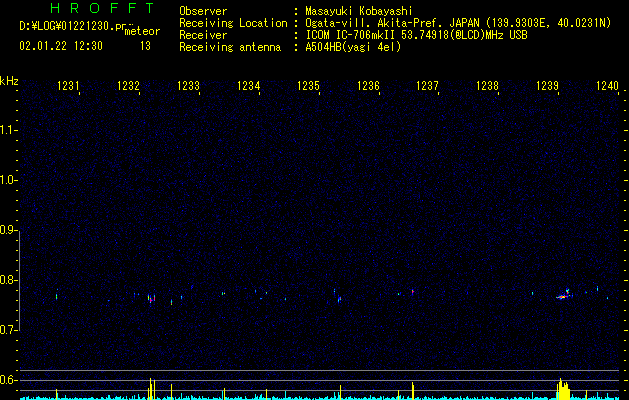Click the 1.0 kHz axis label

pos(8,180)
